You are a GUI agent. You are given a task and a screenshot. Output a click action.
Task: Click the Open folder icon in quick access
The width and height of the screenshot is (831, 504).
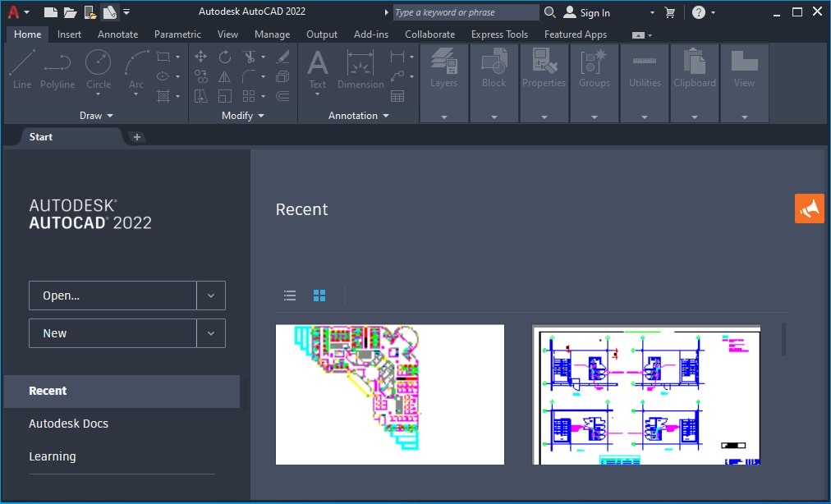[x=70, y=12]
